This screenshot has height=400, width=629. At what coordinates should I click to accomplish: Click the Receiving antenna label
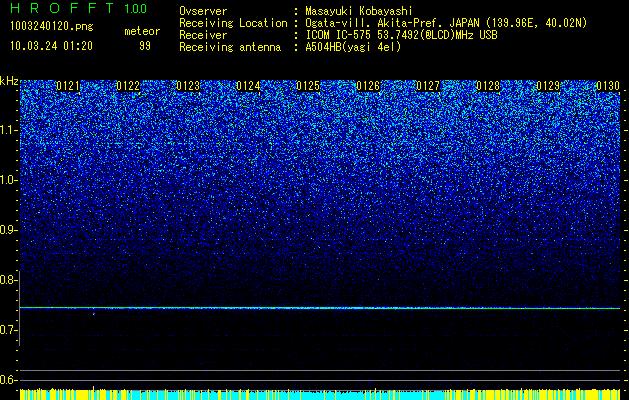[230, 47]
